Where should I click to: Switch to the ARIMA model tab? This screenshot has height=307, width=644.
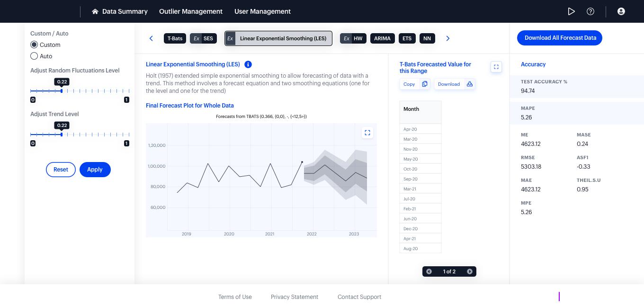point(382,38)
